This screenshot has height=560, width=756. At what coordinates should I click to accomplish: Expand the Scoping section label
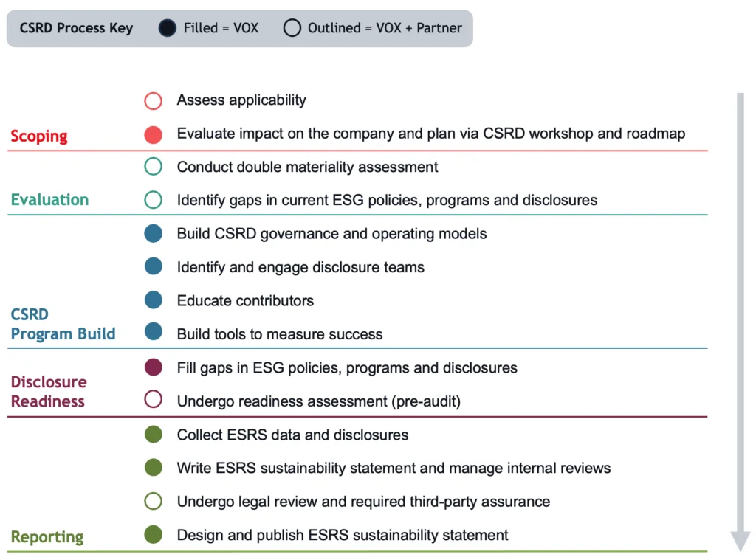click(38, 136)
